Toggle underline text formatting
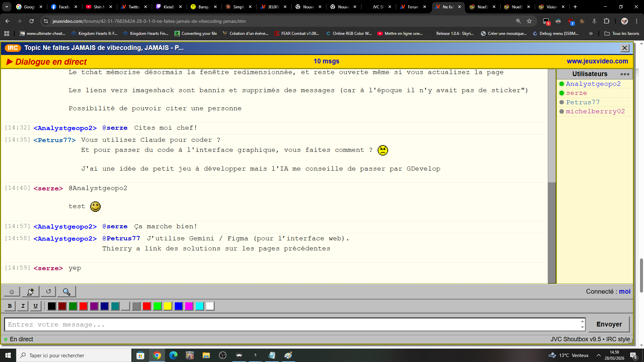The height and width of the screenshot is (362, 644). [36, 306]
